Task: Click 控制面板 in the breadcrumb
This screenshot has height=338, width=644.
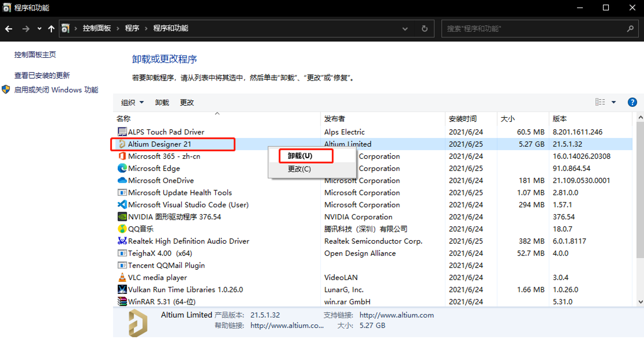Action: tap(97, 29)
